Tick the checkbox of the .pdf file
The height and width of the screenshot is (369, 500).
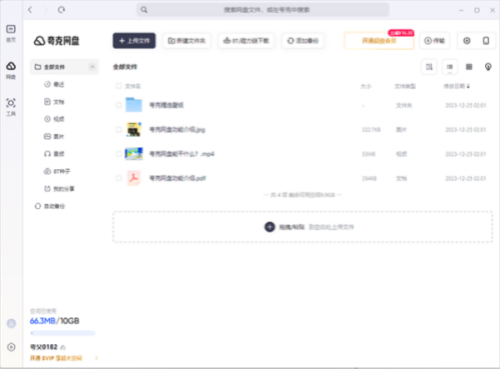tap(119, 178)
